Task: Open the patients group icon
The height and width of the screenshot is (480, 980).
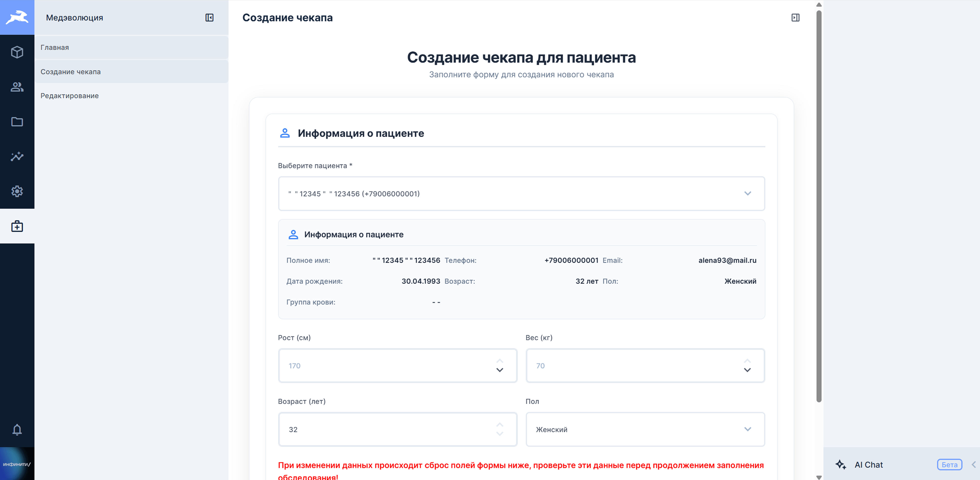Action: 17,87
